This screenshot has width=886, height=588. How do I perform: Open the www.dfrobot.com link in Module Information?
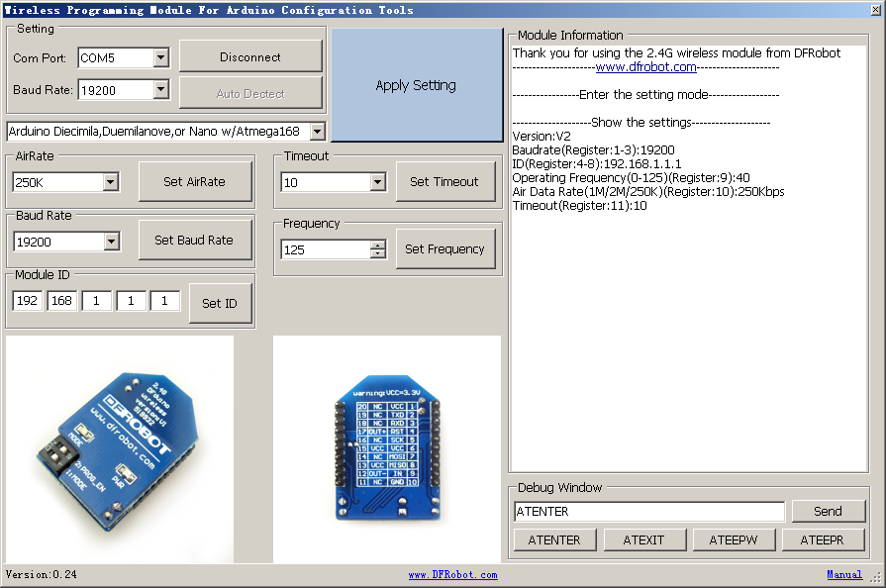click(x=645, y=66)
